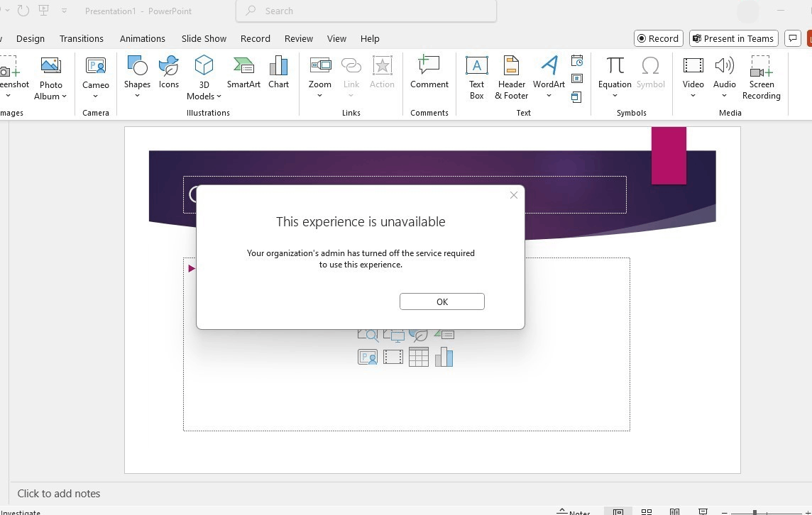812x515 pixels.
Task: Zoom in using the plus control
Action: point(808,512)
